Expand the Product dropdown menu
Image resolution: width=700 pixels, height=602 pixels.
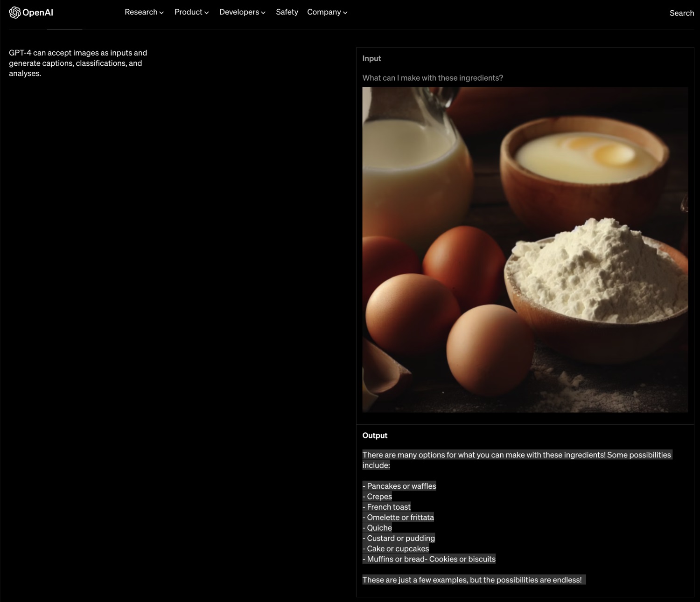click(192, 12)
